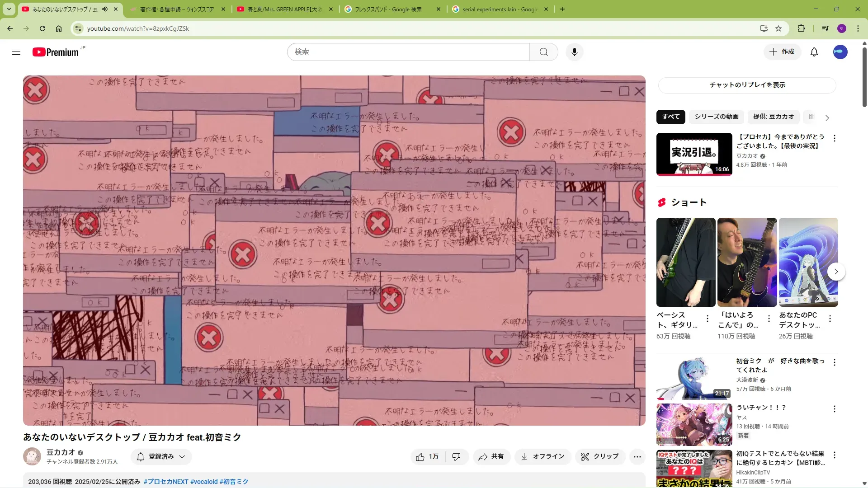
Task: Click the voice search microphone icon
Action: [x=574, y=52]
